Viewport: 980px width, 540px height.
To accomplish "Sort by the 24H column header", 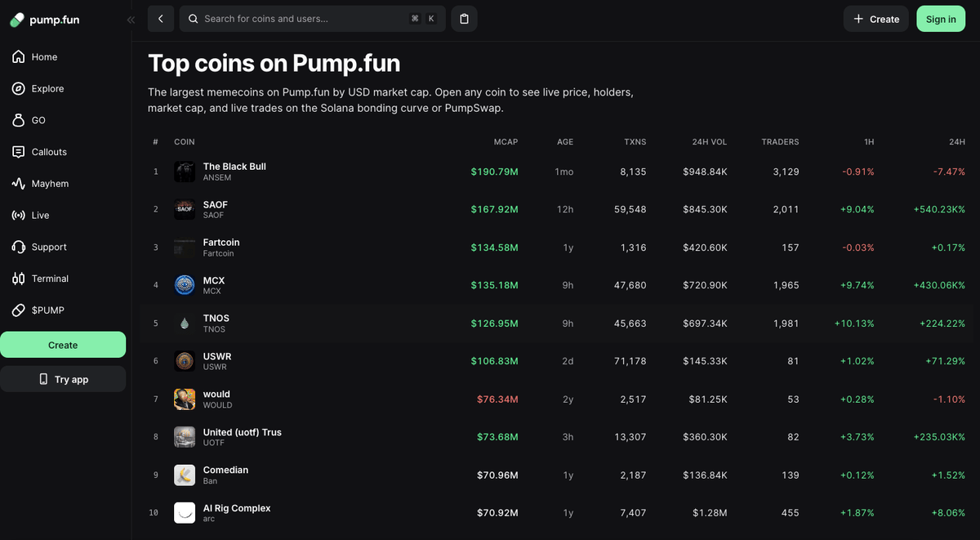I will pyautogui.click(x=957, y=142).
